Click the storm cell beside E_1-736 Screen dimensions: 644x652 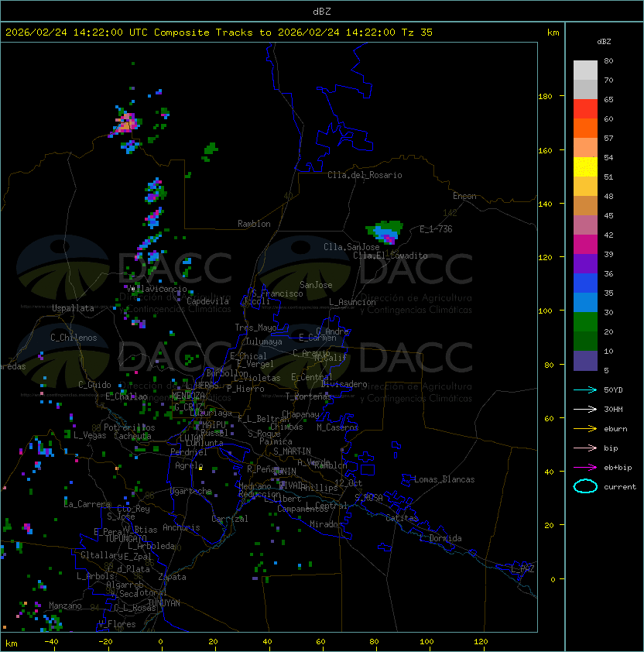(x=385, y=232)
